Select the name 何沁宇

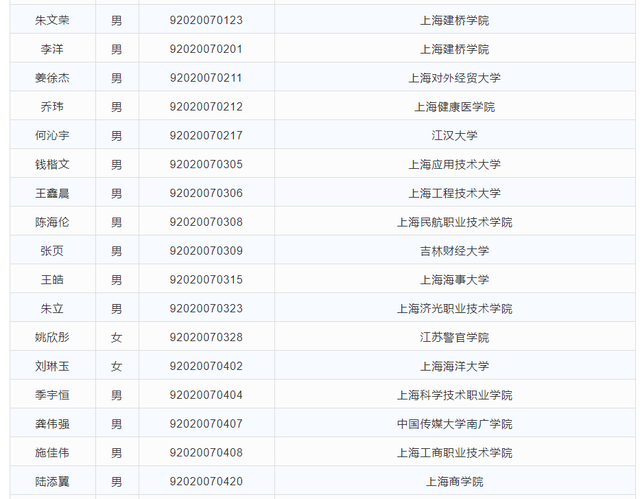52,135
